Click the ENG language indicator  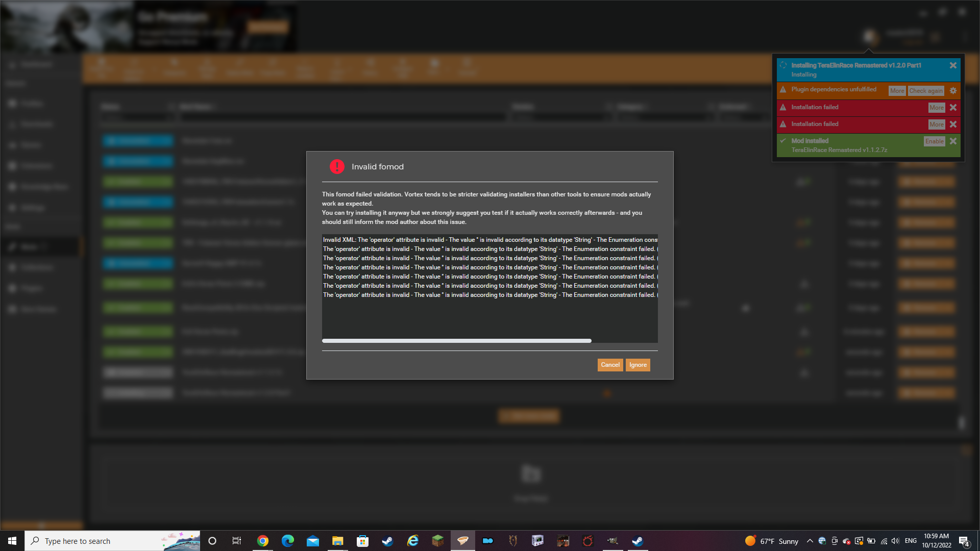911,541
